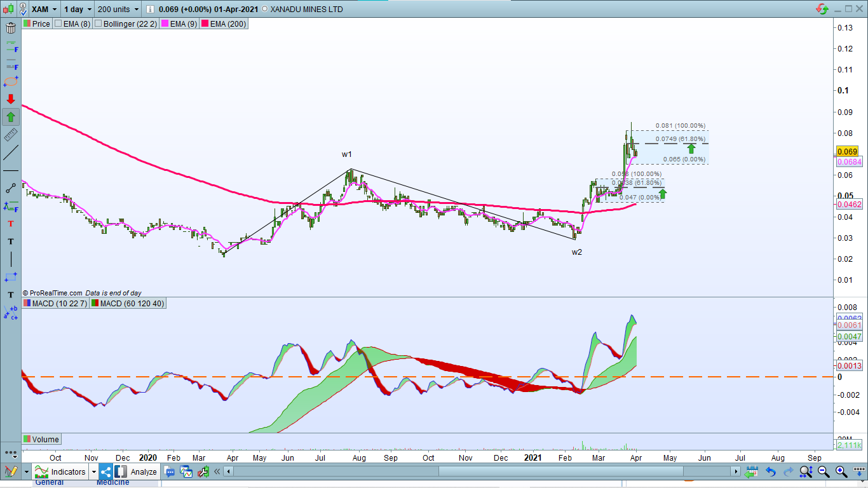The width and height of the screenshot is (868, 488).
Task: Click the auto-fit zoom magnifier with arrows
Action: click(806, 471)
